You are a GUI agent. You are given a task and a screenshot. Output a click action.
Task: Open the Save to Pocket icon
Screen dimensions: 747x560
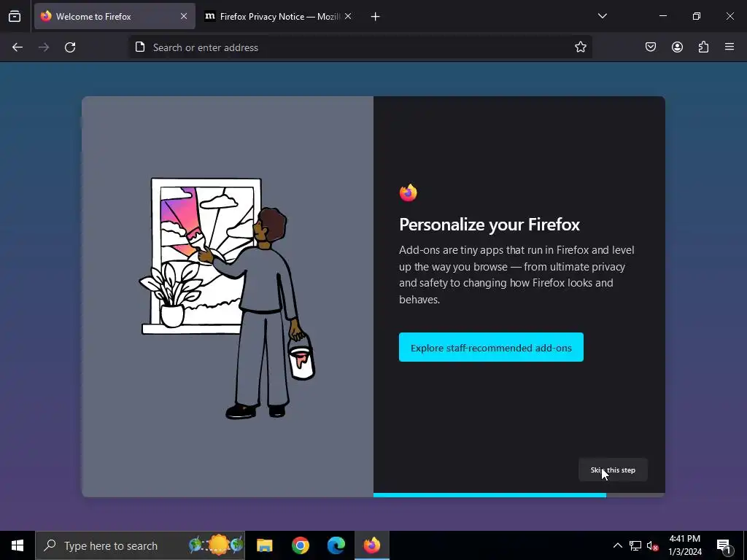[650, 47]
